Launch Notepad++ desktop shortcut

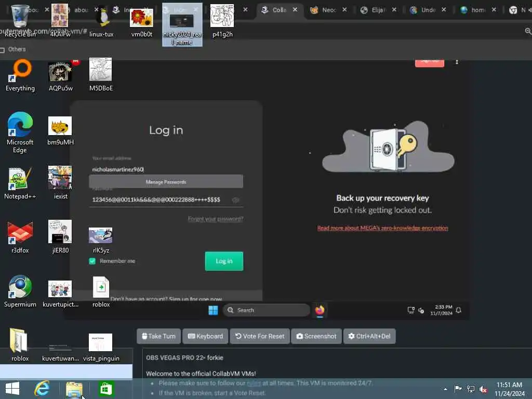20,183
